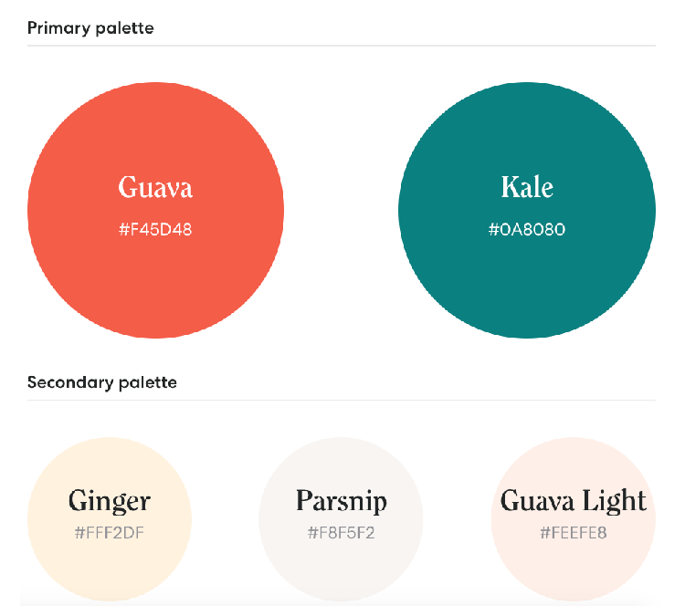Click the hex code #0A8080

click(x=526, y=230)
